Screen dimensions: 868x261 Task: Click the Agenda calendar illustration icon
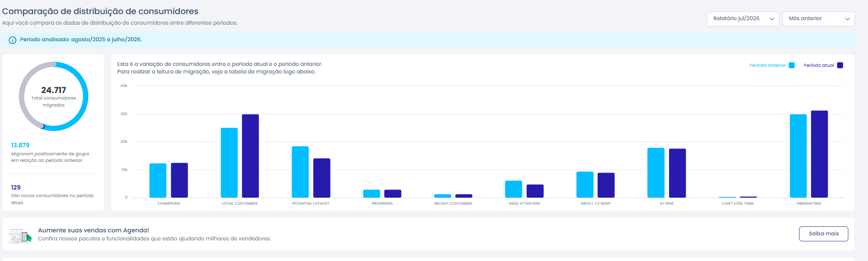coord(20,235)
